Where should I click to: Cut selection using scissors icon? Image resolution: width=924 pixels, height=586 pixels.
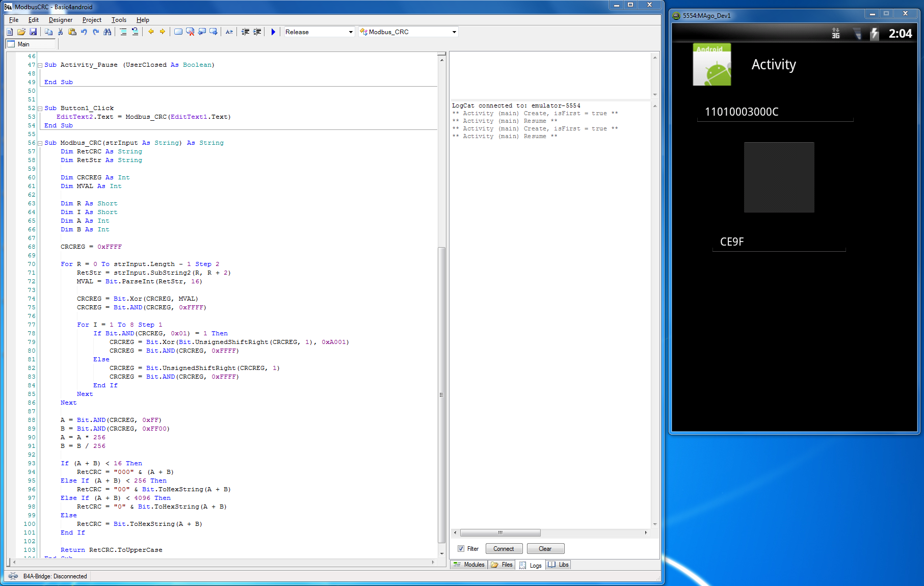coord(61,32)
